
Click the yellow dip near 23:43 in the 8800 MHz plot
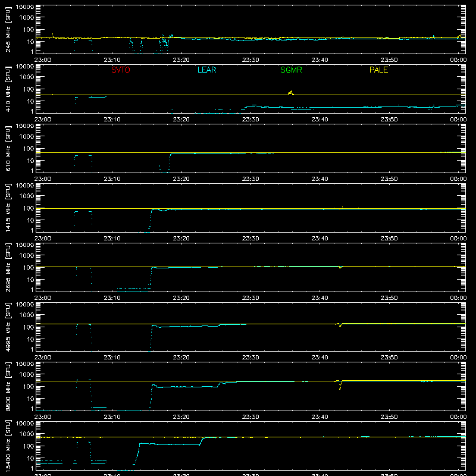click(340, 385)
